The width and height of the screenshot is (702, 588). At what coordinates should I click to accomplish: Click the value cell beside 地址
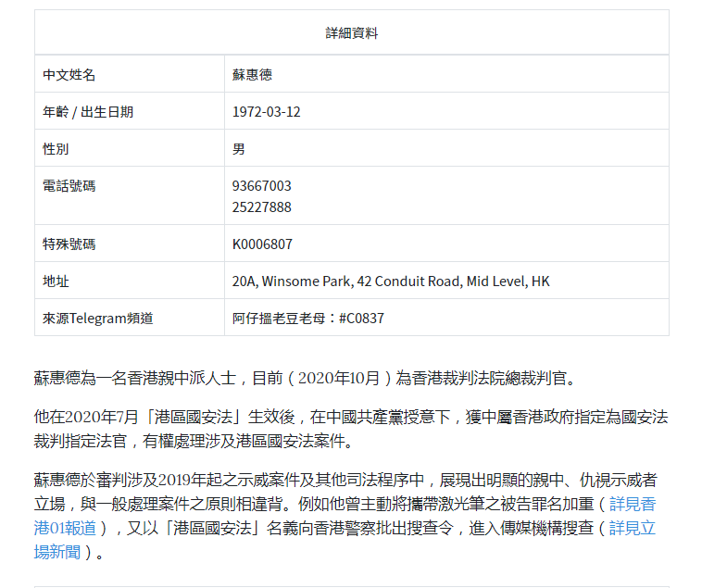(446, 281)
